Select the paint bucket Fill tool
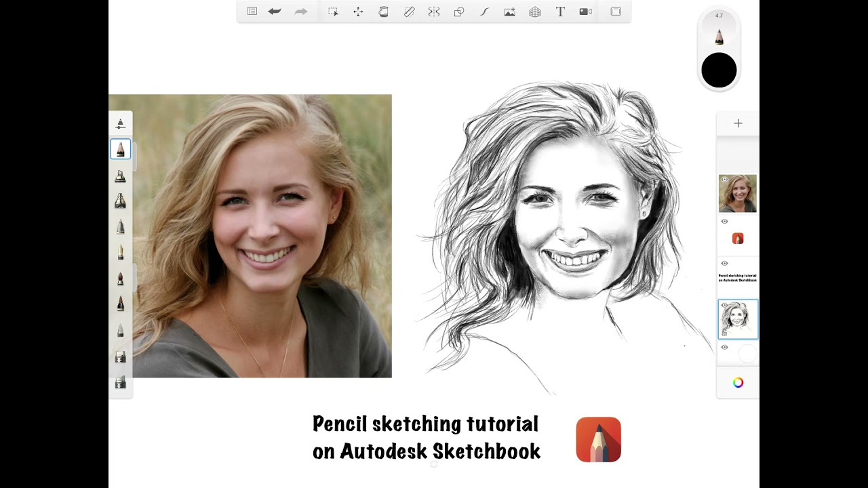The height and width of the screenshot is (488, 868). tap(383, 12)
